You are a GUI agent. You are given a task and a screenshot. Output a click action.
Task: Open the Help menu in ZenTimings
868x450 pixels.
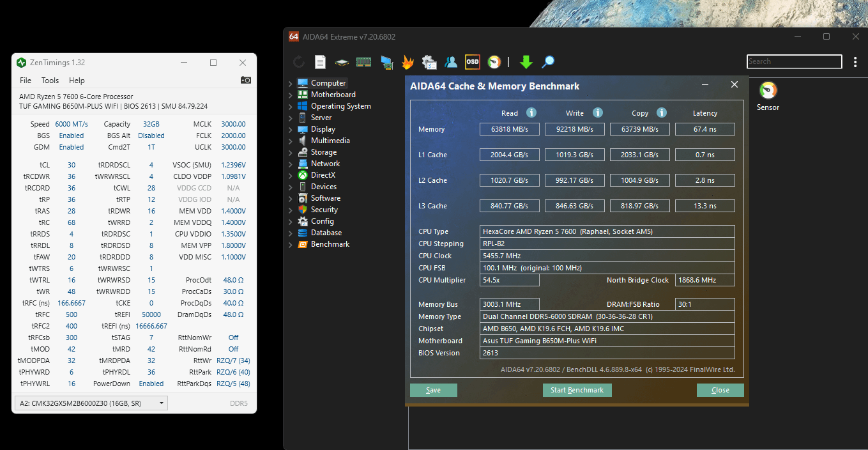pyautogui.click(x=77, y=81)
